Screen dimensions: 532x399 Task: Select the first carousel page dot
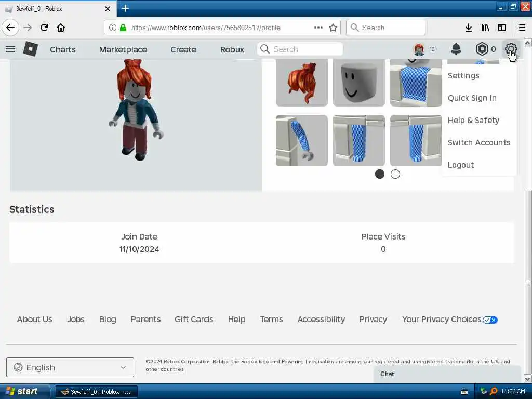380,174
